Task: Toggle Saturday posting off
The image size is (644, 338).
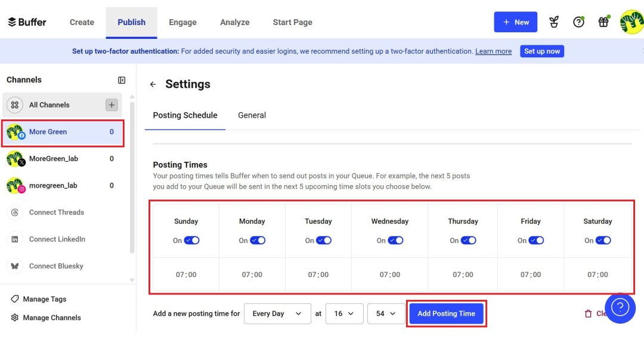Action: 603,241
